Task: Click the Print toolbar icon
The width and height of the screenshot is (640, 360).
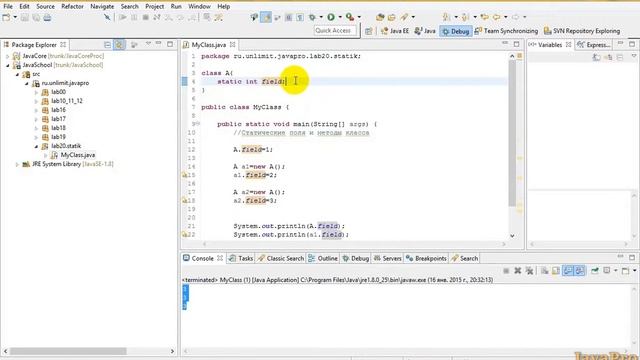Action: pyautogui.click(x=47, y=17)
